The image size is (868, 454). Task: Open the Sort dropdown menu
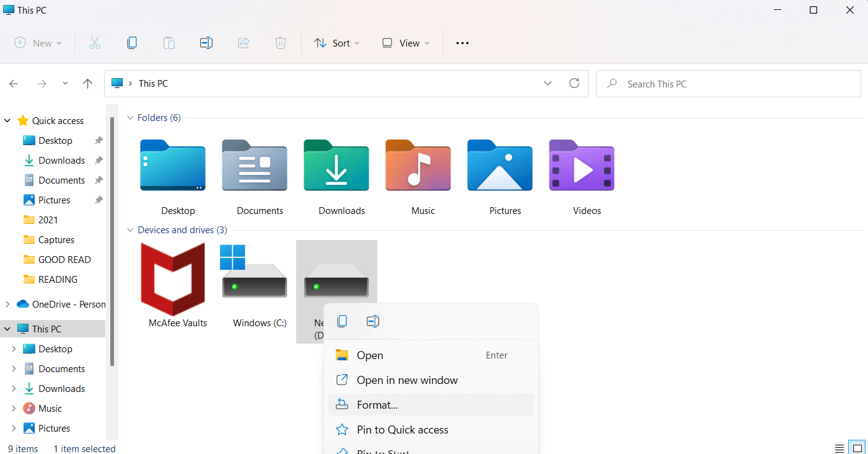[x=337, y=43]
